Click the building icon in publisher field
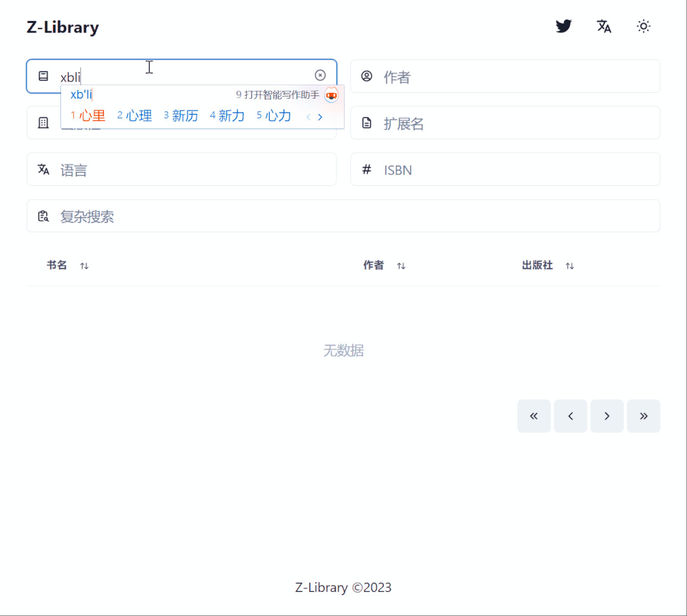 point(43,123)
